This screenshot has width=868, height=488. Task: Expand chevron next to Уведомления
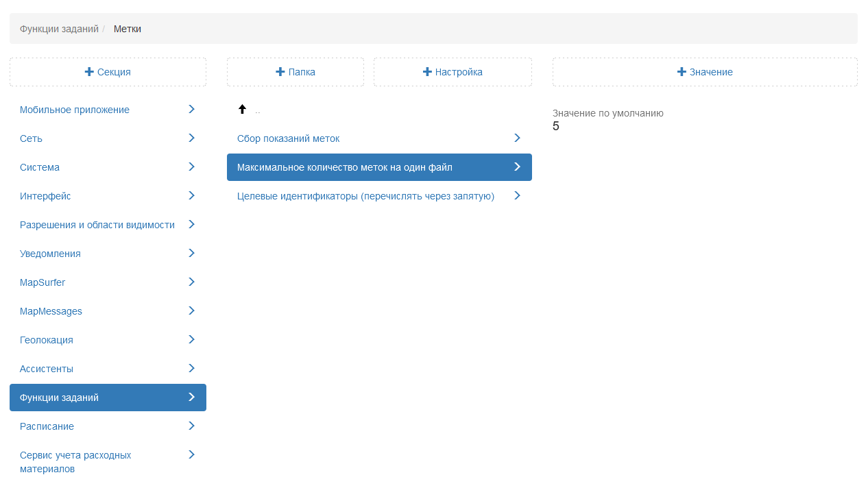point(191,253)
